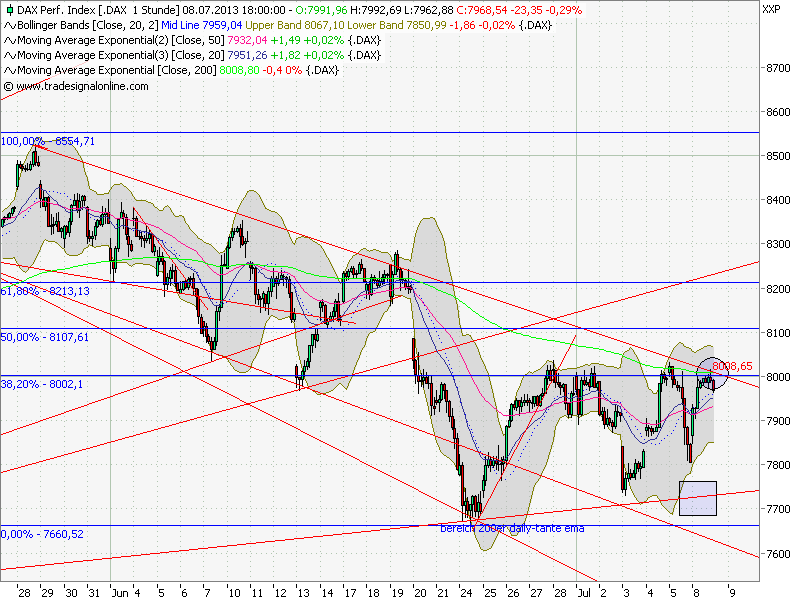This screenshot has height=600, width=800.
Task: Click 8100 on the price axis
Action: [x=778, y=333]
